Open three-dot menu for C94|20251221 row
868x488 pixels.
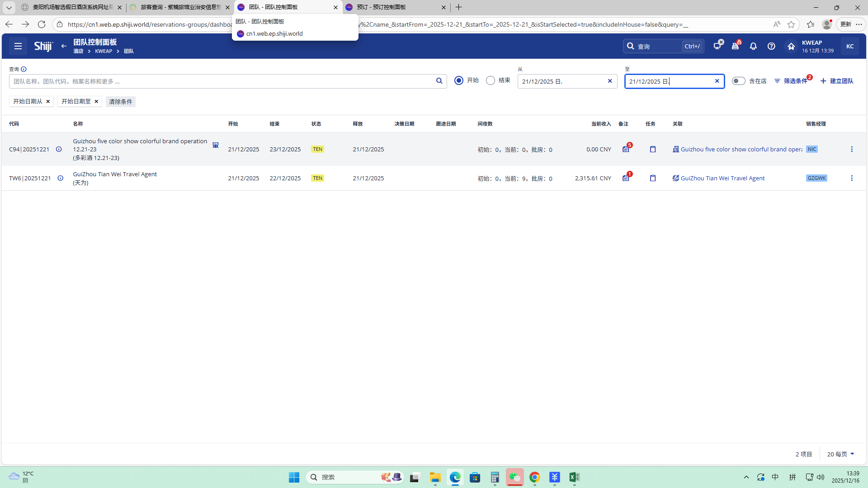(x=852, y=149)
